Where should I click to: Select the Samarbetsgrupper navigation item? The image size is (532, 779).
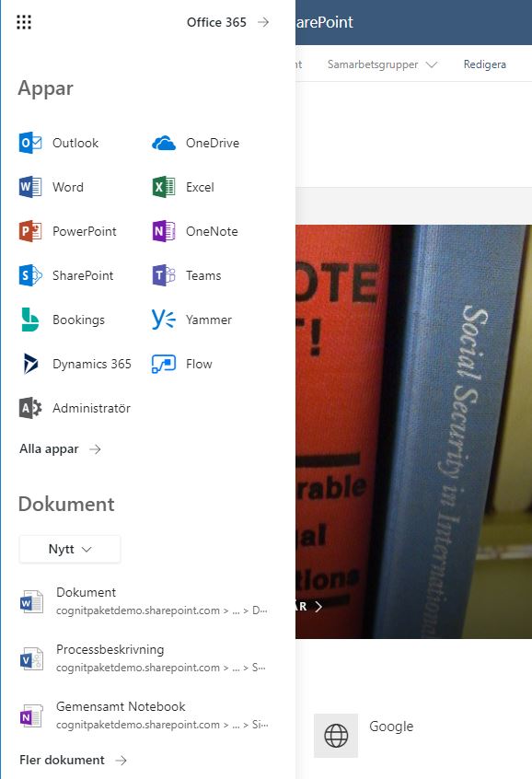click(373, 64)
